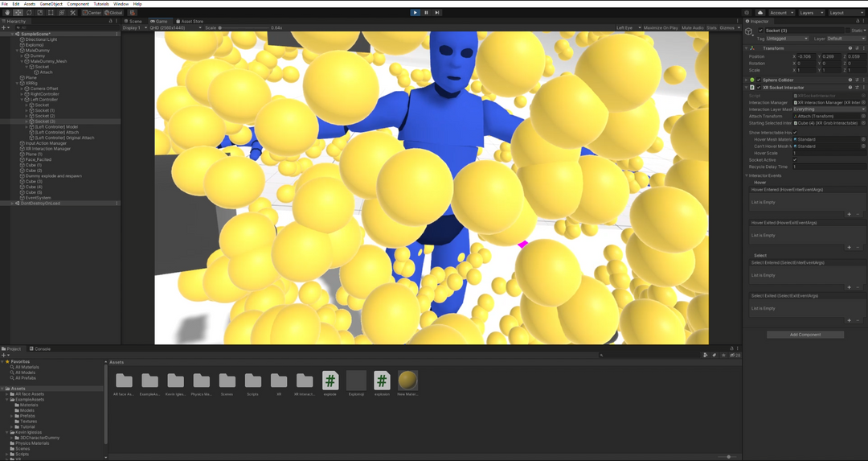868x461 pixels.
Task: Toggle the Socket Active checkbox
Action: tap(795, 160)
